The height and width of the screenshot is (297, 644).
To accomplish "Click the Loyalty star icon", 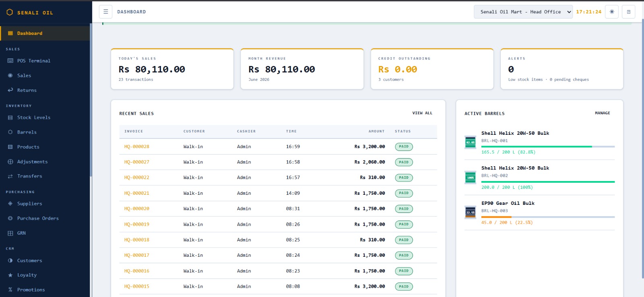I will tap(10, 275).
